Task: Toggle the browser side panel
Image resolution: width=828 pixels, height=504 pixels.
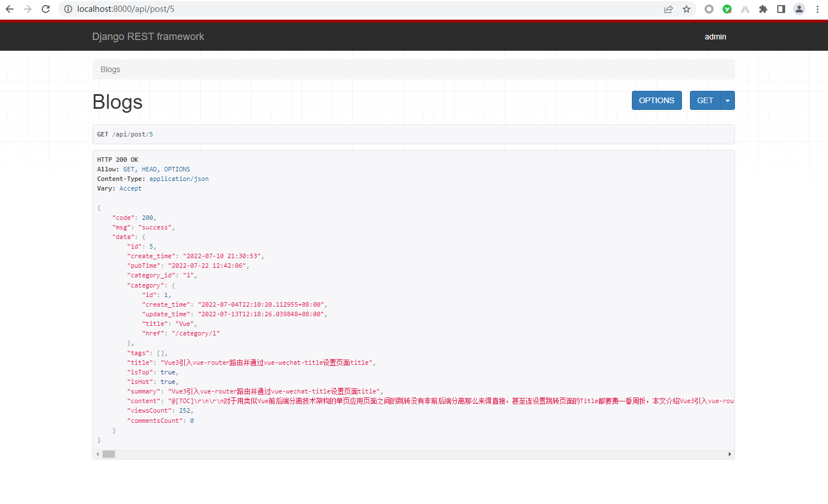Action: (781, 9)
